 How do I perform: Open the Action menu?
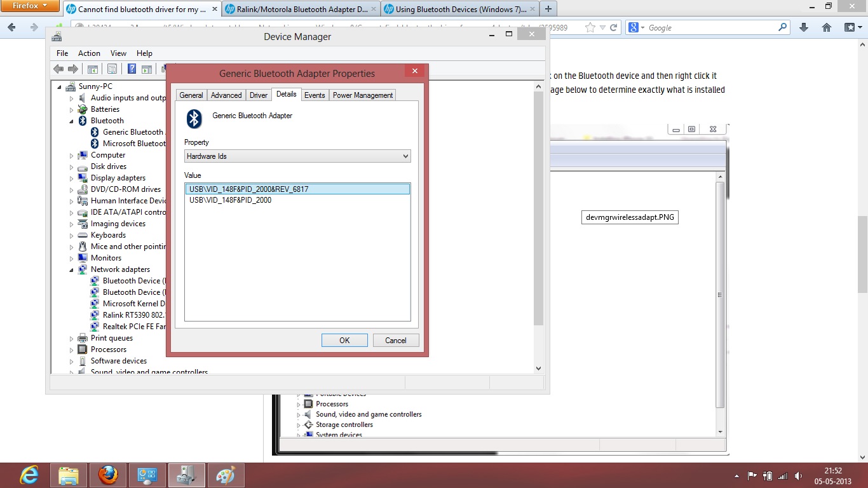click(89, 53)
